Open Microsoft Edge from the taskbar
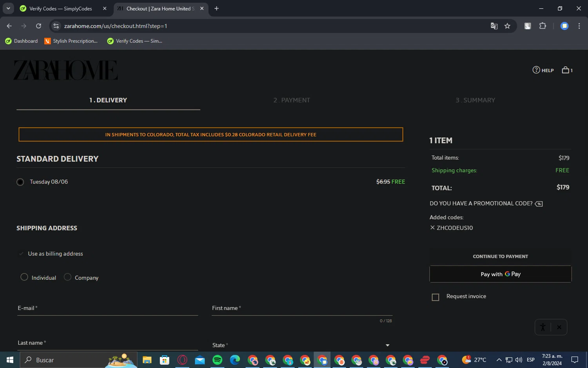The height and width of the screenshot is (368, 588). [235, 360]
